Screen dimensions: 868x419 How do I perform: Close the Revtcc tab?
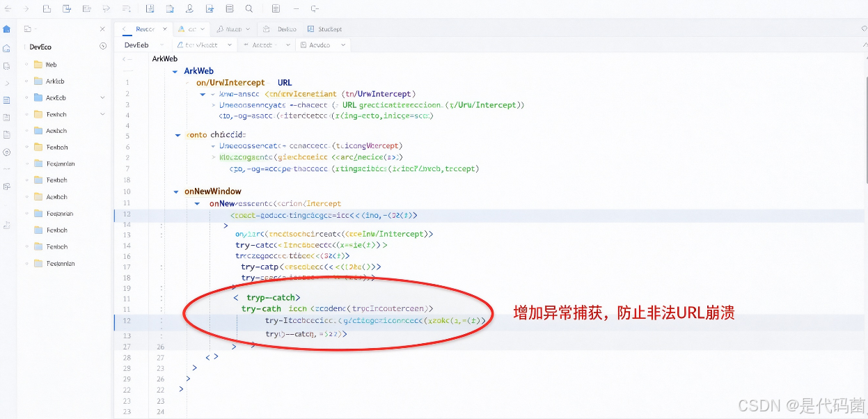[x=165, y=29]
